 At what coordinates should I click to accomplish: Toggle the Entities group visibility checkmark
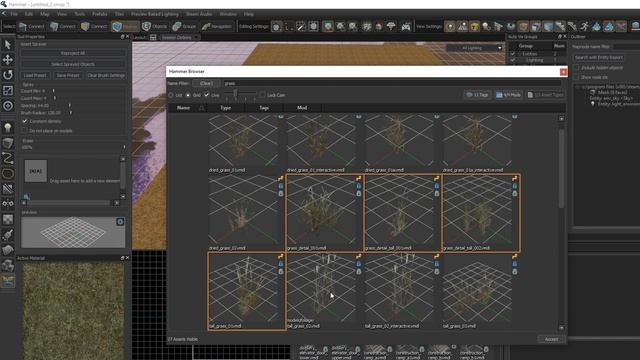(x=513, y=53)
